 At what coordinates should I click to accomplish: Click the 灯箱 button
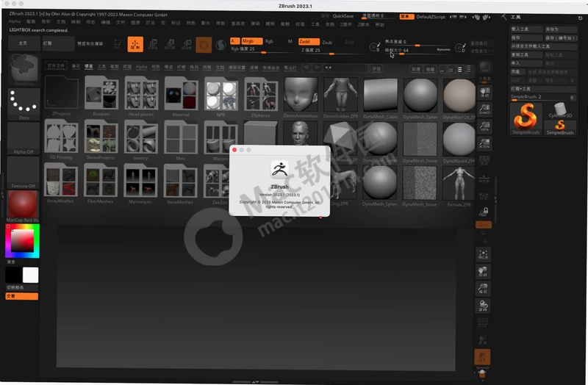click(58, 43)
